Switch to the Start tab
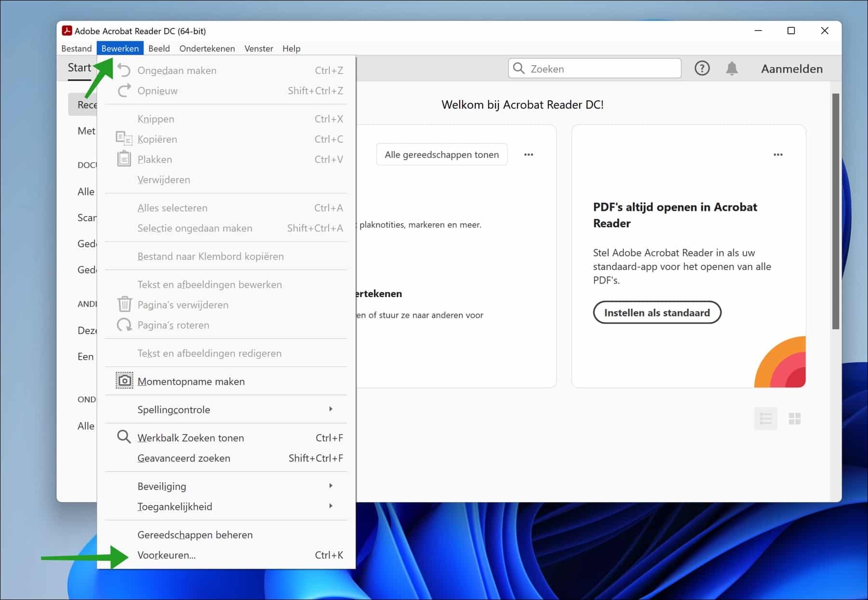 (80, 68)
